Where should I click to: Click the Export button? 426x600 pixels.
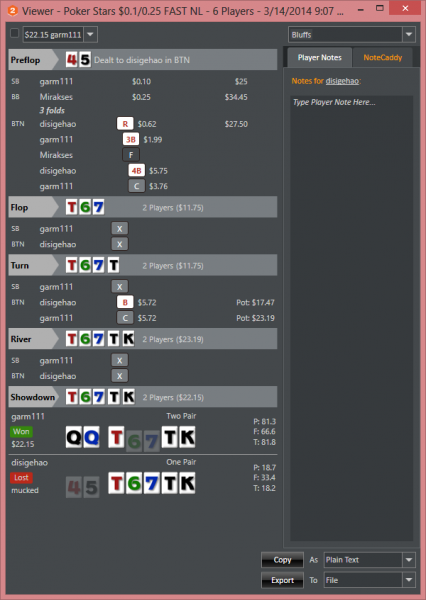tap(282, 580)
